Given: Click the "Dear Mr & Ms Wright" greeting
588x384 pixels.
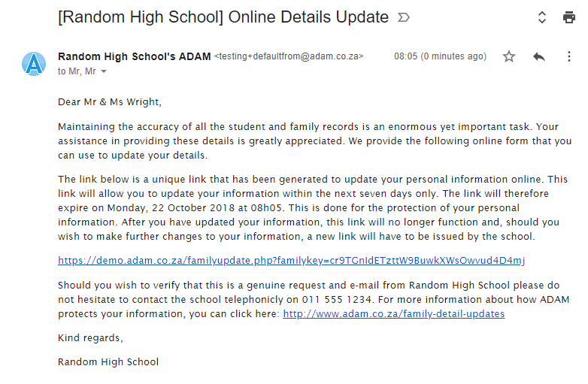Looking at the screenshot, I should [110, 102].
